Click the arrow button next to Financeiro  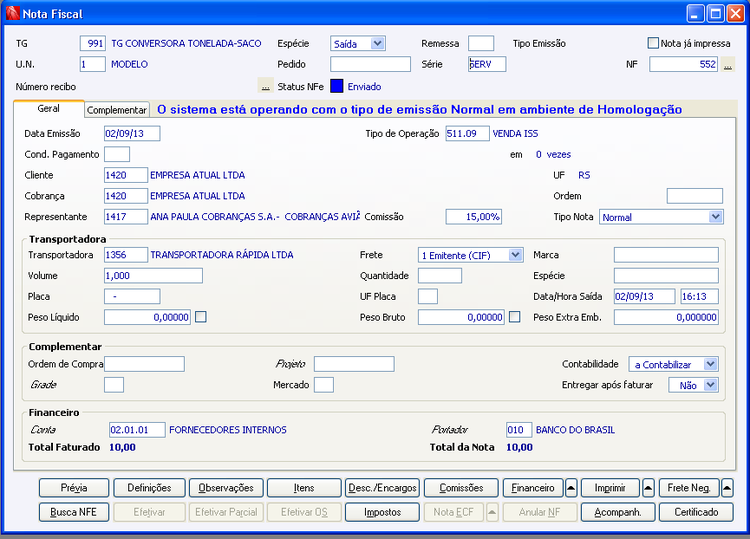point(571,488)
